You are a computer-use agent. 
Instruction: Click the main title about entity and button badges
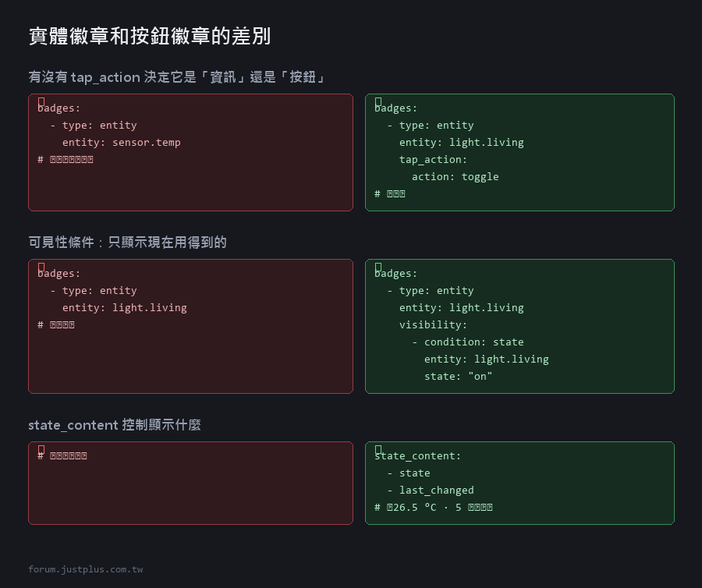tap(150, 36)
